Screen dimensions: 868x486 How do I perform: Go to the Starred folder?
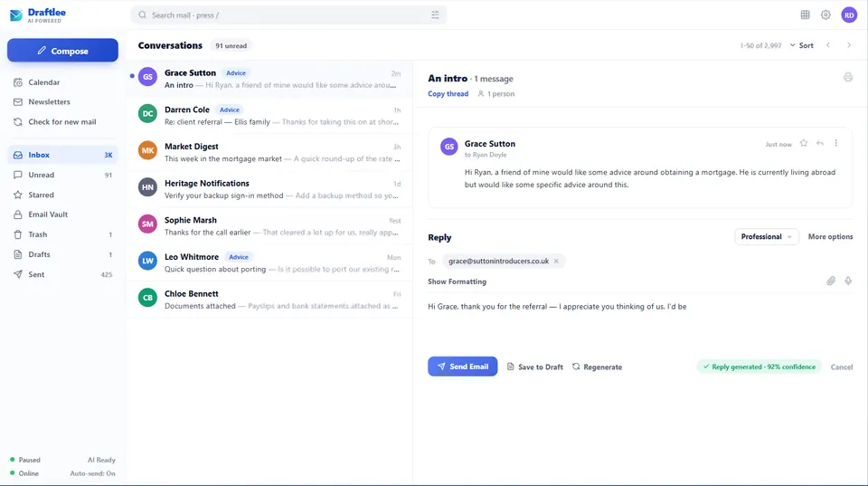click(62, 195)
